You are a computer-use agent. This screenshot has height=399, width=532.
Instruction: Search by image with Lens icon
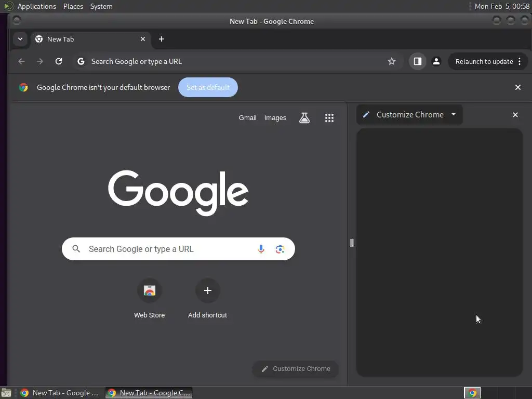click(280, 249)
